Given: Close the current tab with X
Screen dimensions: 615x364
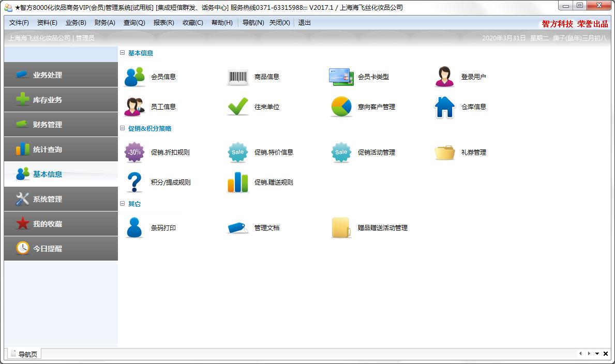Looking at the screenshot, I should click(x=606, y=354).
